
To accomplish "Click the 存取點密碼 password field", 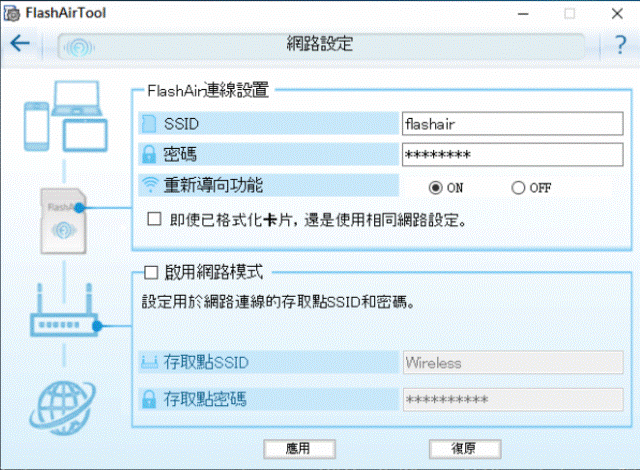I will pos(513,399).
